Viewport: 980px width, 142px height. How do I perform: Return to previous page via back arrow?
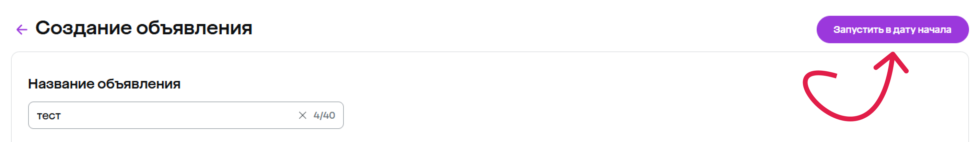point(22,29)
